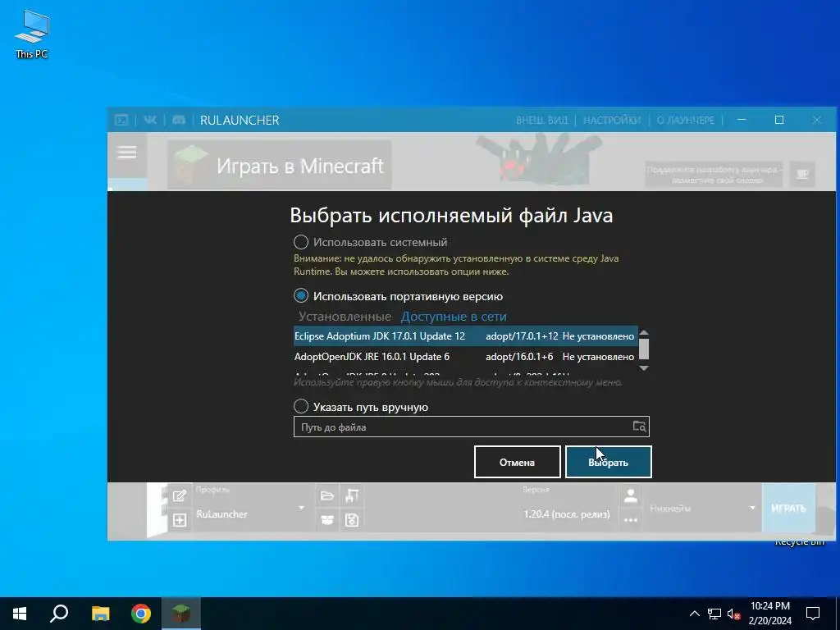Open the ВНЕШ. ВИД menu
Screen dimensions: 840x630
click(x=541, y=120)
